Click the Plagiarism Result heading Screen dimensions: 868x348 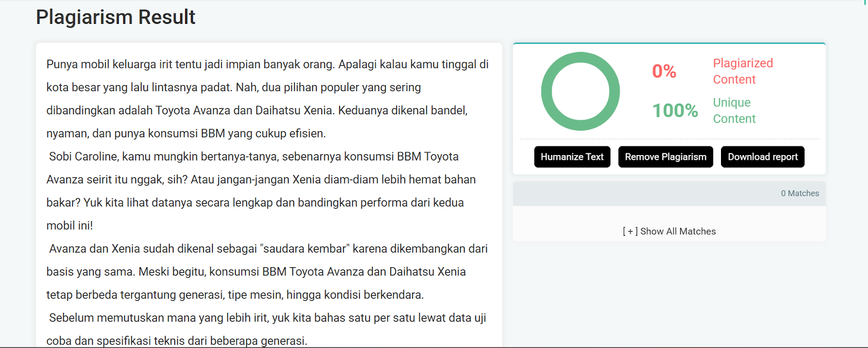click(x=116, y=17)
